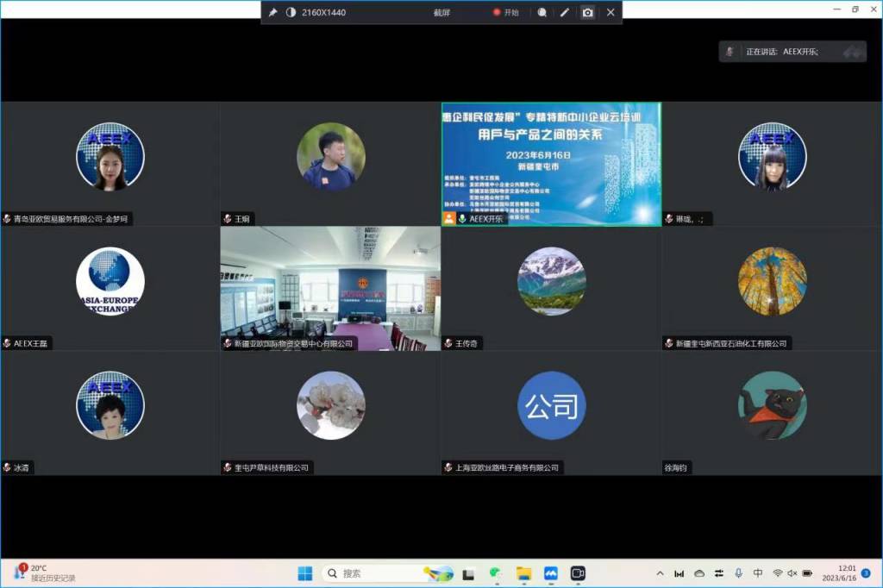Toggle the contrast half-circle icon
Screen dimensions: 883x588
(x=291, y=13)
